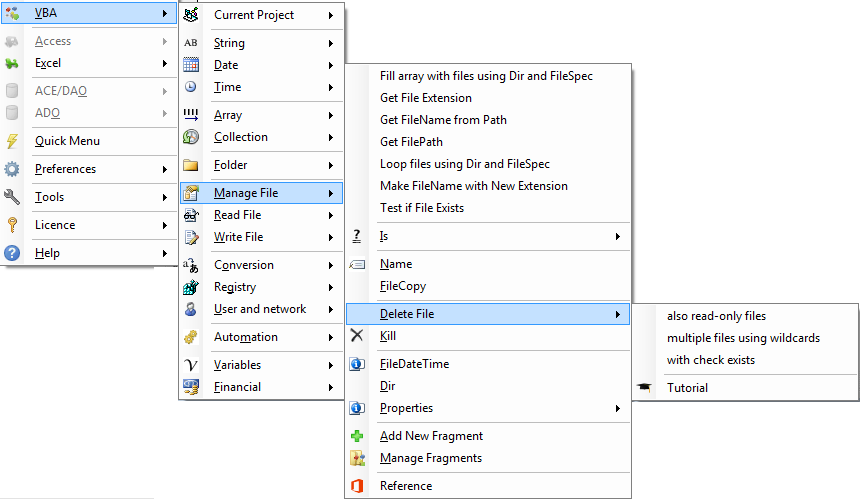Expand the Financial submenu arrow
This screenshot has height=499, width=860.
click(331, 387)
